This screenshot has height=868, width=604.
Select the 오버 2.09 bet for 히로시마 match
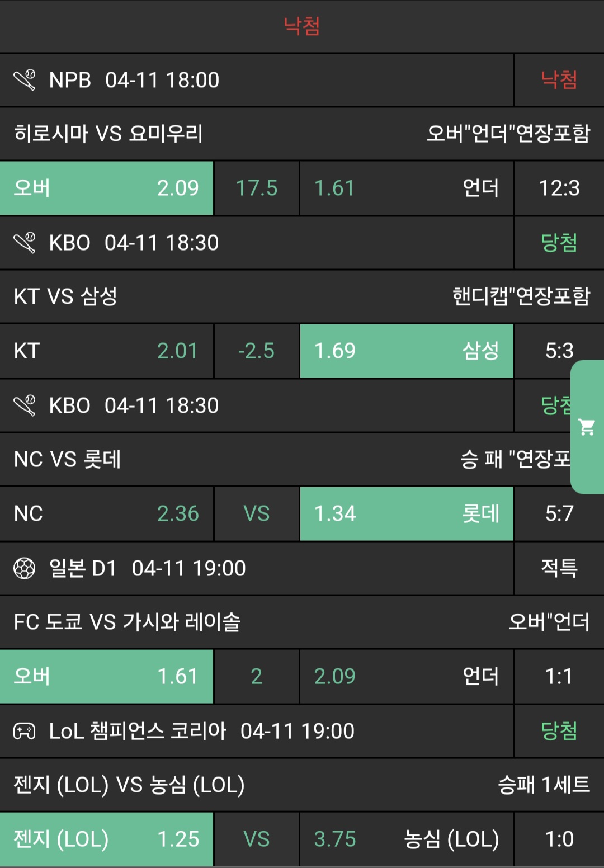(106, 188)
